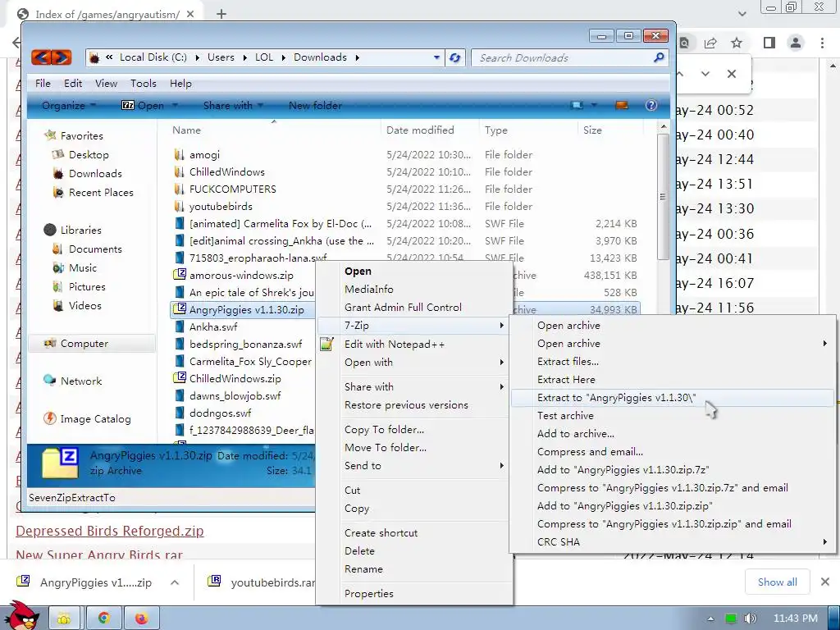Open the File menu
Image resolution: width=840 pixels, height=630 pixels.
[x=43, y=83]
